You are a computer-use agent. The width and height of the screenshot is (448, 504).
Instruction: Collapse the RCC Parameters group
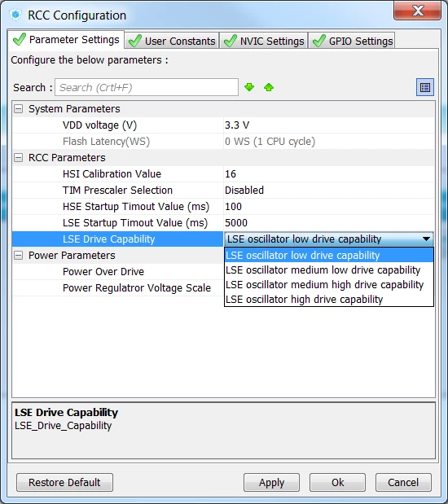(x=19, y=158)
